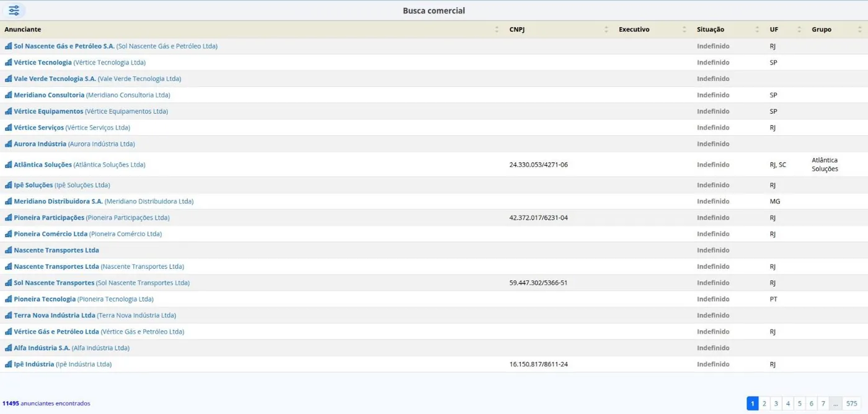Click the building icon beside Sol Nascente Gás e Petróleo S.A.
868x414 pixels.
(x=9, y=46)
